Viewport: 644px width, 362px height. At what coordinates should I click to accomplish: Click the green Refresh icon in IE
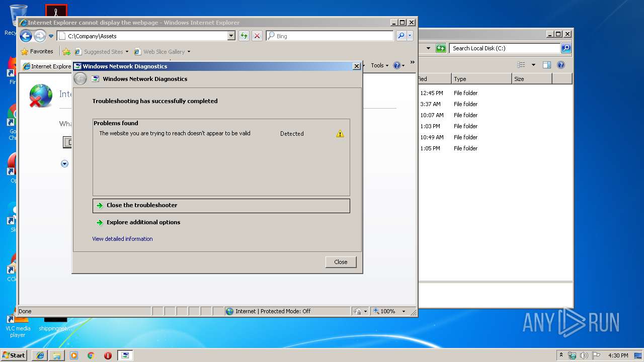coord(244,36)
